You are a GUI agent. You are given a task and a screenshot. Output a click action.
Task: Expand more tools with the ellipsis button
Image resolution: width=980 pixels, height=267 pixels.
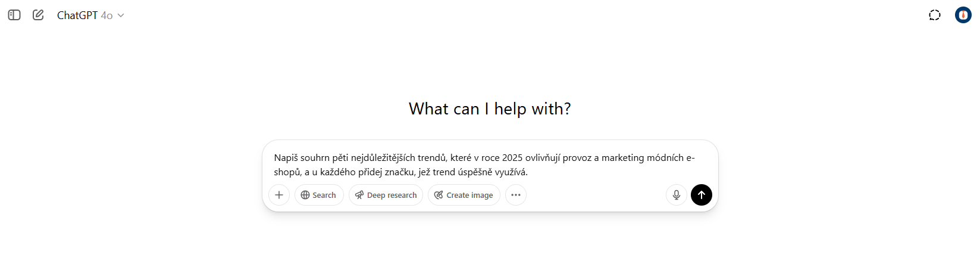tap(516, 195)
